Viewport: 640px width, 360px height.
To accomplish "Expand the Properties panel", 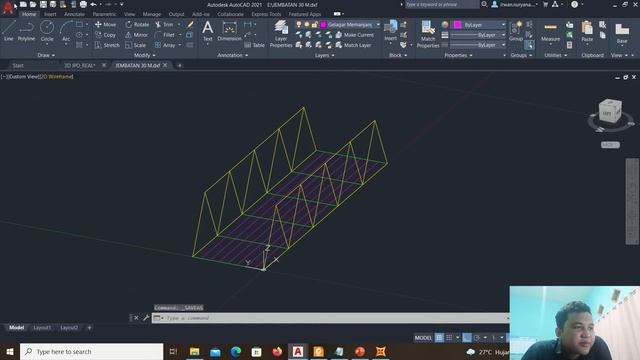I will [x=458, y=55].
